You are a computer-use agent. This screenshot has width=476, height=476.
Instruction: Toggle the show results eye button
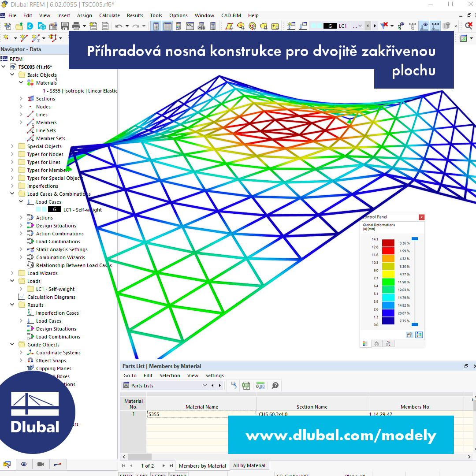(424, 26)
